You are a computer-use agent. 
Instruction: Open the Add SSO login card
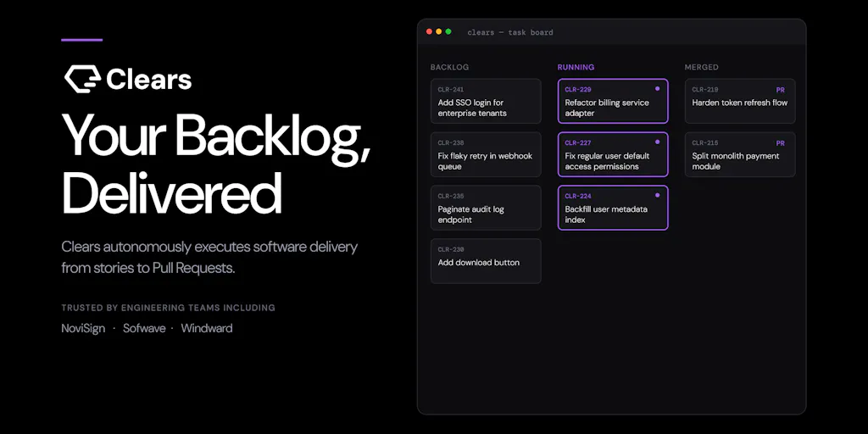[x=486, y=101]
